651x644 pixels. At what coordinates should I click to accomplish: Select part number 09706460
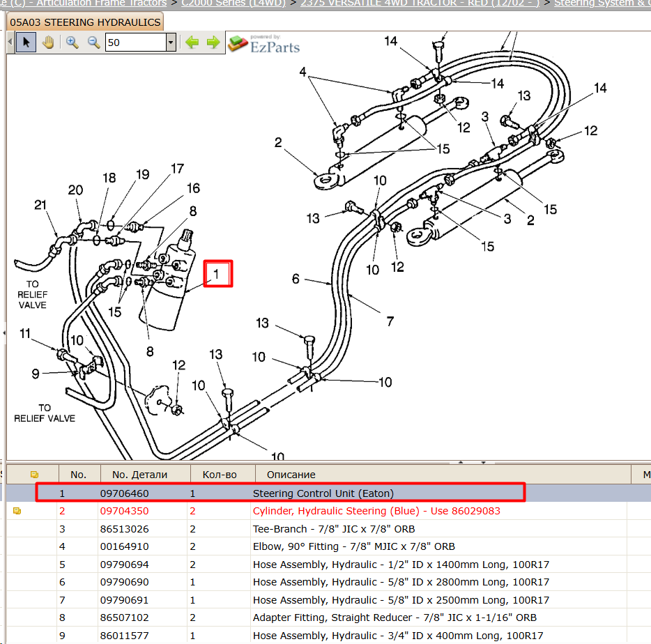pyautogui.click(x=124, y=493)
